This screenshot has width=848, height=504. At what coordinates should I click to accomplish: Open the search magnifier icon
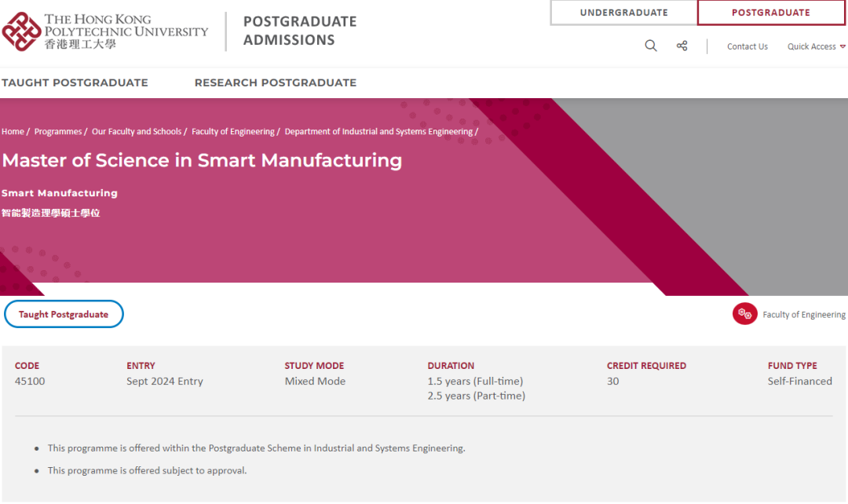coord(651,46)
